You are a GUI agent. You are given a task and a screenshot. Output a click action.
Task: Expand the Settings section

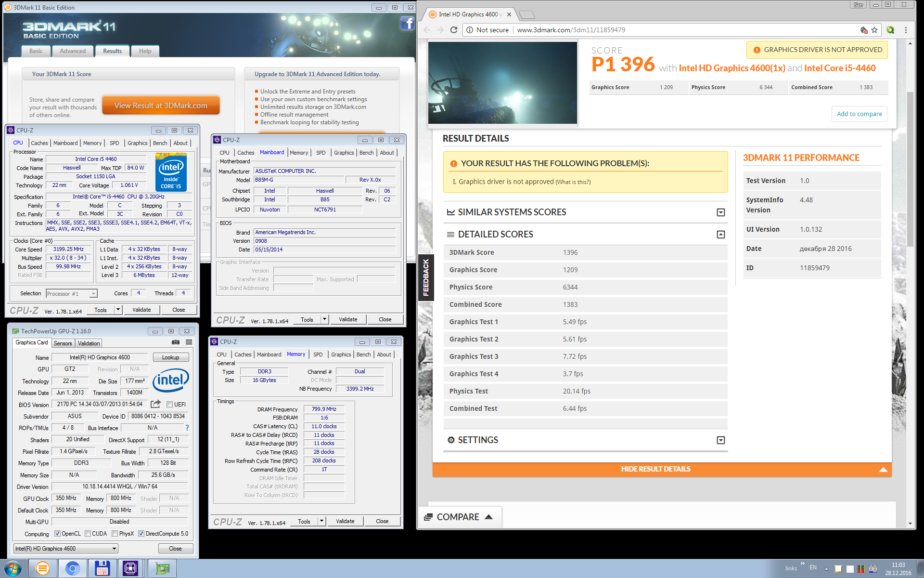(x=720, y=440)
